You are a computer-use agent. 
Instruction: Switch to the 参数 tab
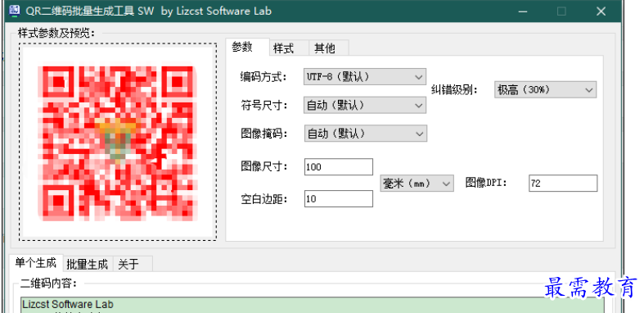247,48
